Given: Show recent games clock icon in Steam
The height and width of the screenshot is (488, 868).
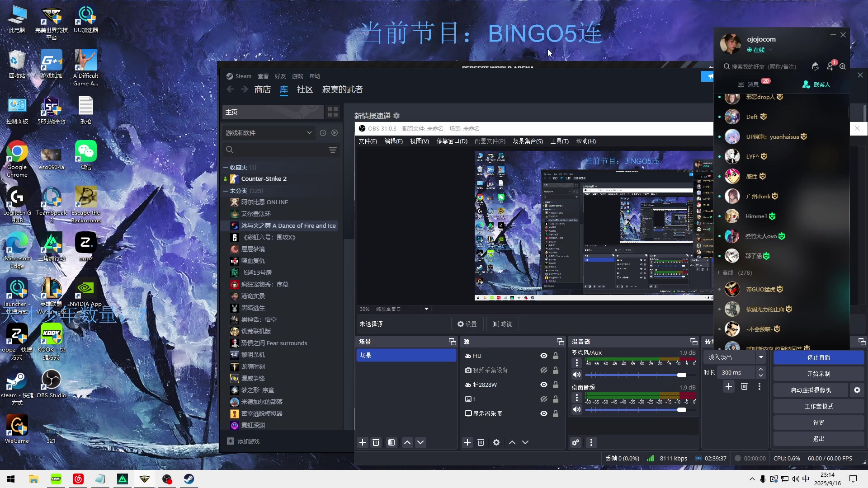Looking at the screenshot, I should point(323,133).
